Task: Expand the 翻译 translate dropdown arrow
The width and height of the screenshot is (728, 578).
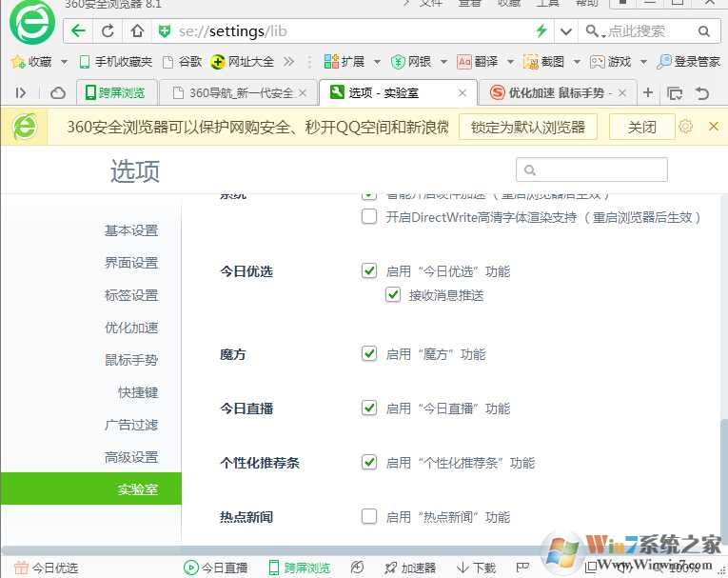Action: (x=509, y=62)
